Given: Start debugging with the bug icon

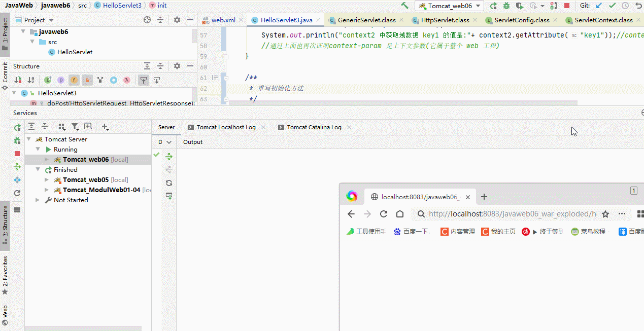Looking at the screenshot, I should [x=506, y=6].
